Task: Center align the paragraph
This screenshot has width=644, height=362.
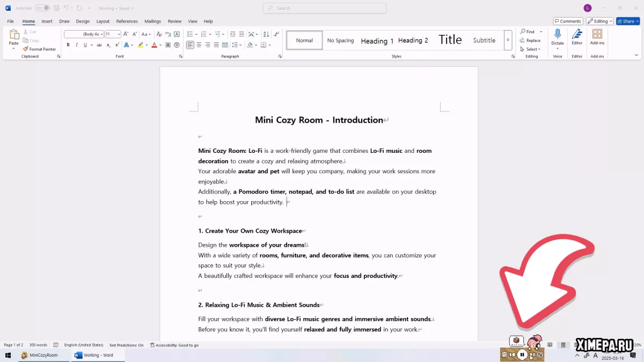Action: [x=199, y=45]
